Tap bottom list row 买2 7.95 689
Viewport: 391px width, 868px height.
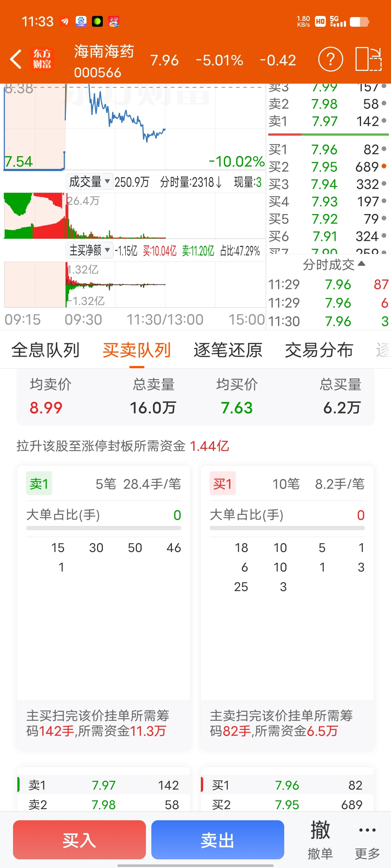tap(287, 804)
